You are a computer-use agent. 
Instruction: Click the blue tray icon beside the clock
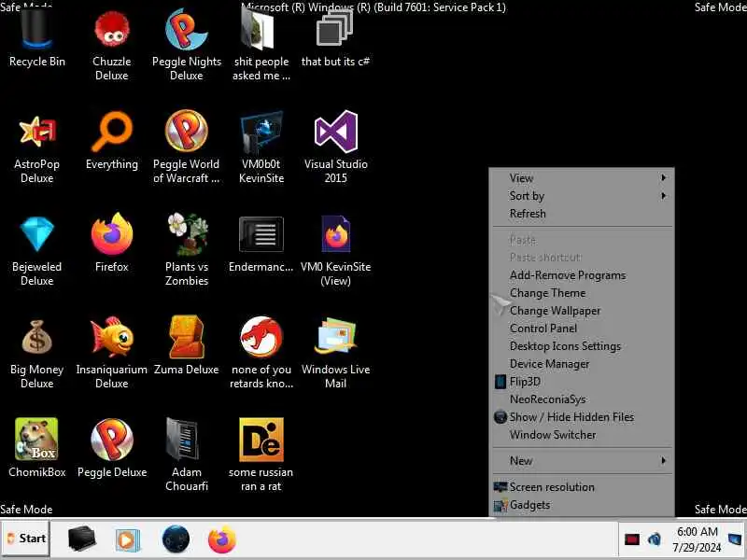click(655, 539)
